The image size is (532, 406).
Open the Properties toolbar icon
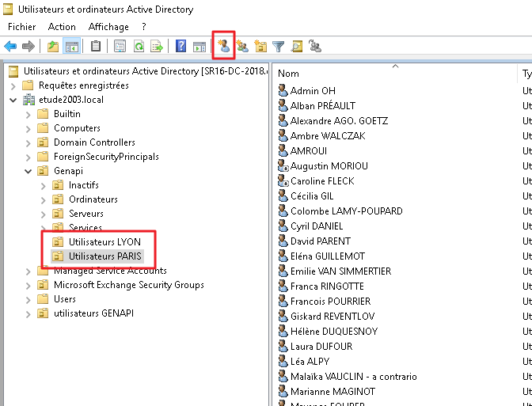click(120, 46)
